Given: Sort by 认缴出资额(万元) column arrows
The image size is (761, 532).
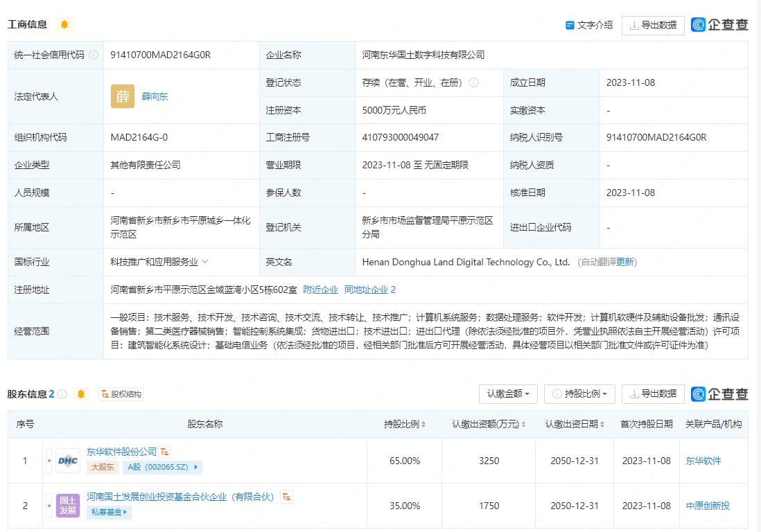Looking at the screenshot, I should tap(523, 425).
